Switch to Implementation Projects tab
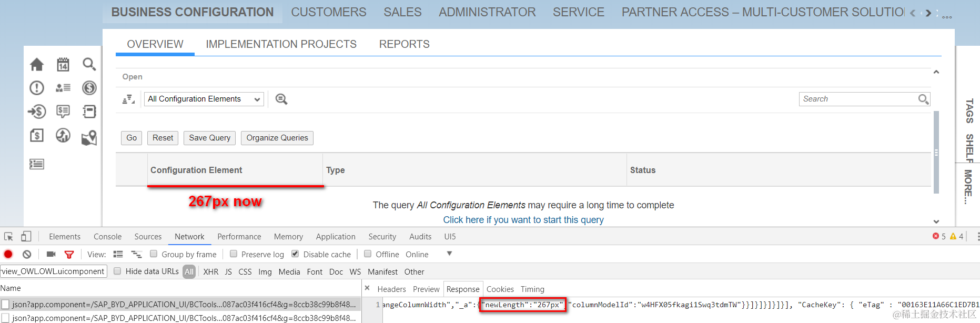This screenshot has width=980, height=323. point(281,44)
